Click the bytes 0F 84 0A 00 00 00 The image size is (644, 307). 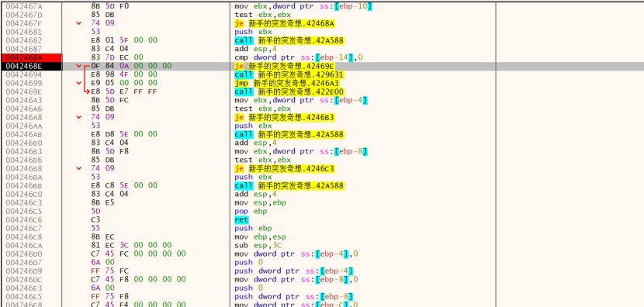coord(131,66)
